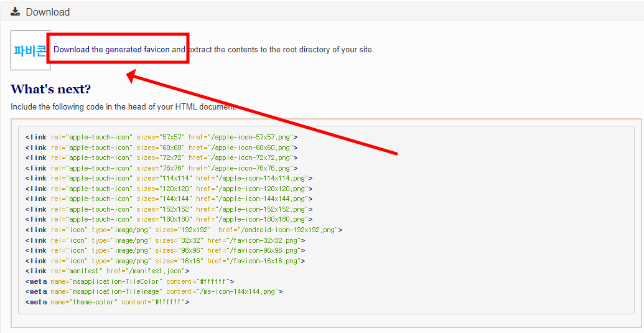Click the msapplication-TileColor meta tag line
The height and width of the screenshot is (333, 644).
pyautogui.click(x=129, y=281)
